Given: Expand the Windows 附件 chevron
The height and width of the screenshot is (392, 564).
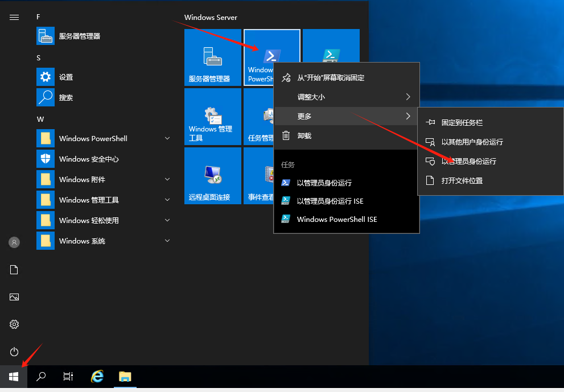Looking at the screenshot, I should [x=167, y=179].
